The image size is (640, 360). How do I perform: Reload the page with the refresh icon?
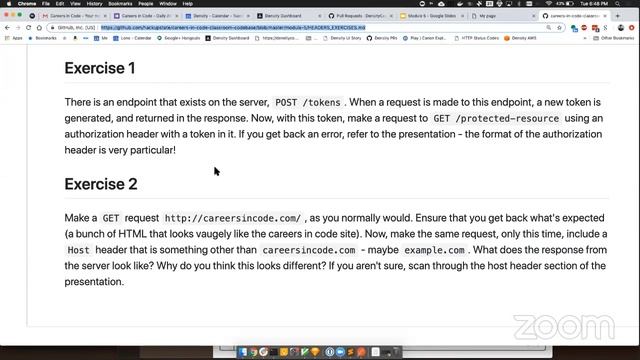pos(28,27)
